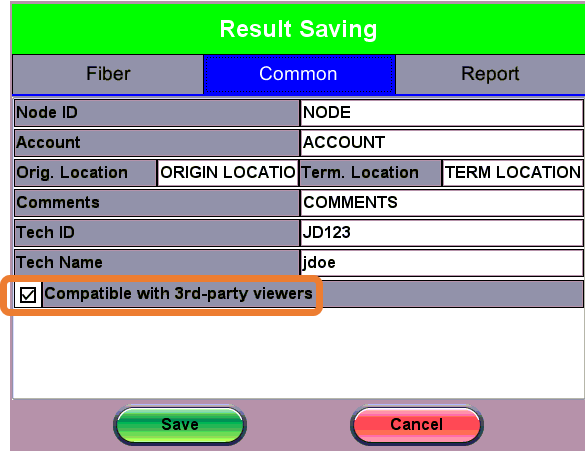The width and height of the screenshot is (585, 451).
Task: Edit the COMMENTS text field
Action: (x=442, y=203)
